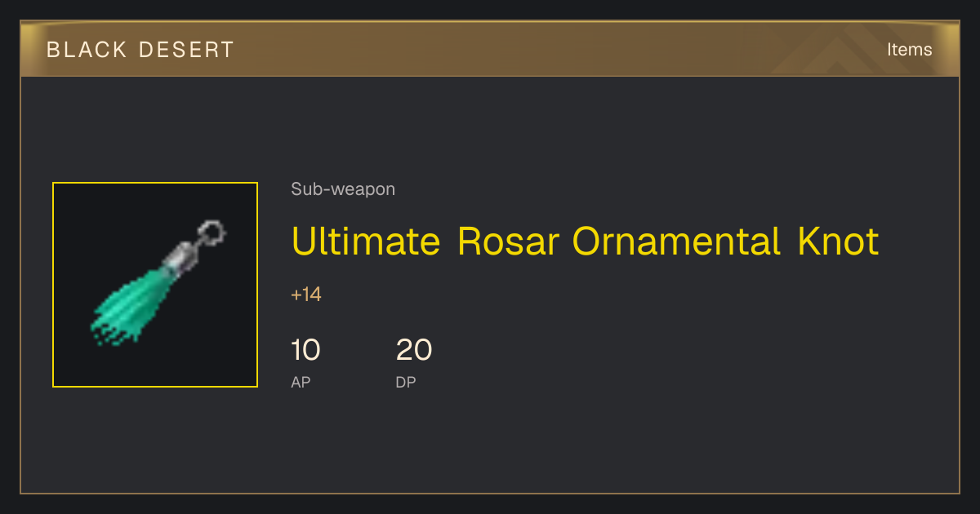The height and width of the screenshot is (514, 980).
Task: Click the word Rosar in the item name
Action: coord(509,241)
